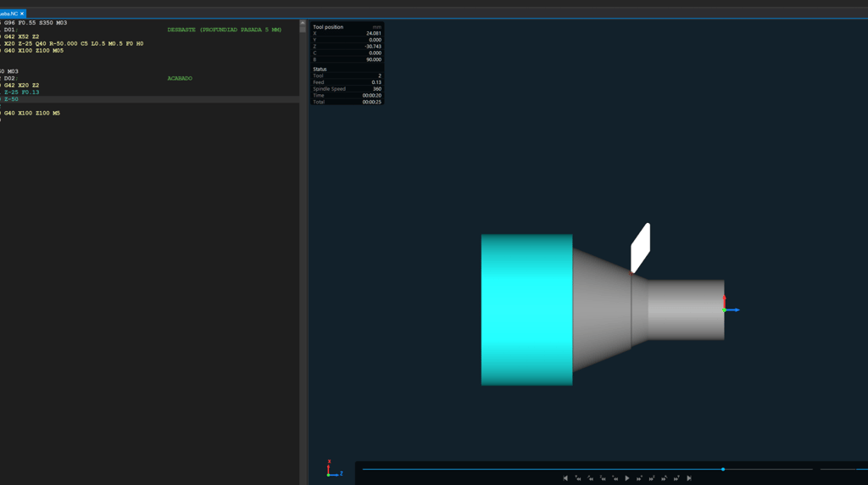Screen dimensions: 868x485
Task: Click the Y row value 0.000
Action: tap(376, 40)
